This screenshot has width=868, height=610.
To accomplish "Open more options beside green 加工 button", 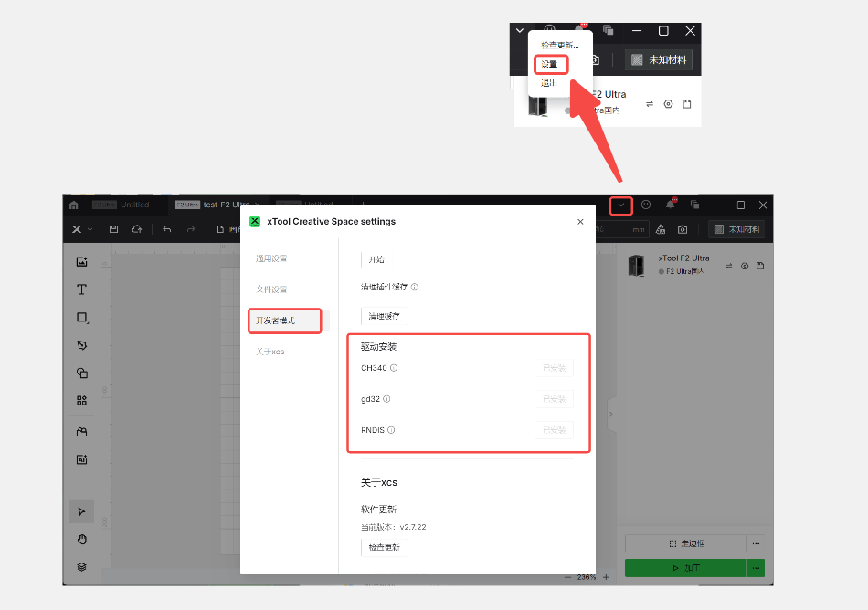I will [x=756, y=568].
